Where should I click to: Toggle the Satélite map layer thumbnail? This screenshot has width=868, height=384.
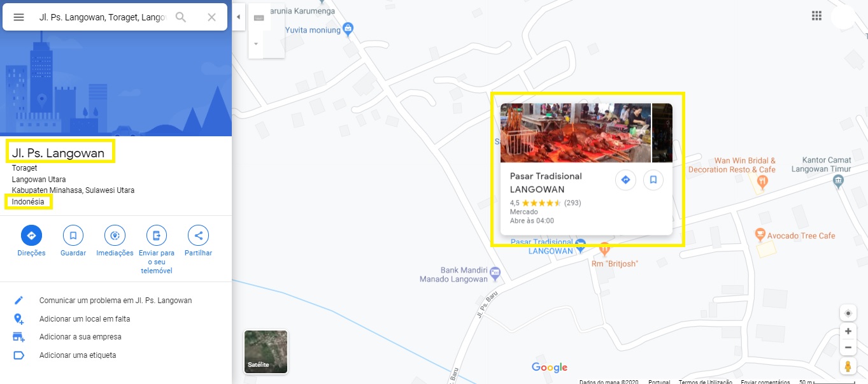(x=266, y=352)
